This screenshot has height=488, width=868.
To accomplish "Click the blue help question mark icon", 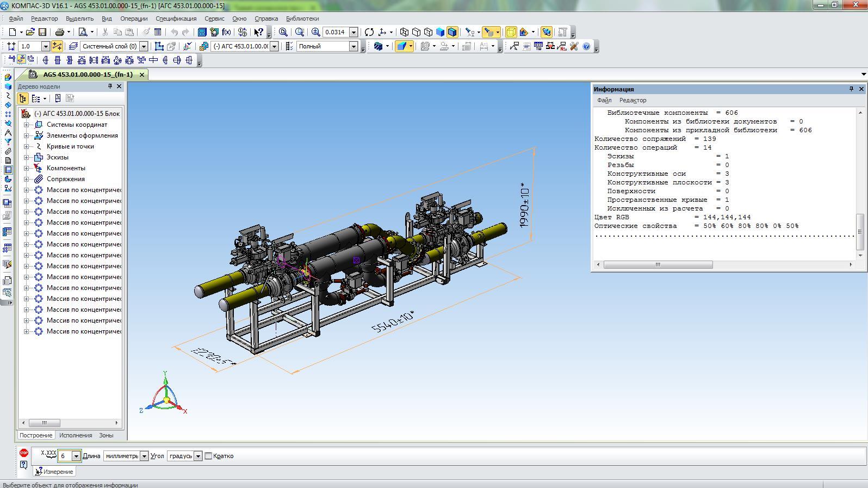I will point(586,46).
